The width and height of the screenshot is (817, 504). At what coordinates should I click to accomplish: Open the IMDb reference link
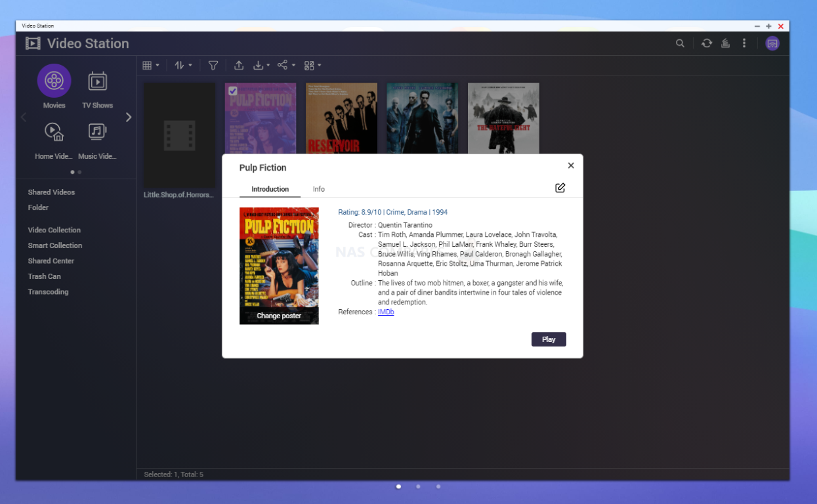click(386, 312)
